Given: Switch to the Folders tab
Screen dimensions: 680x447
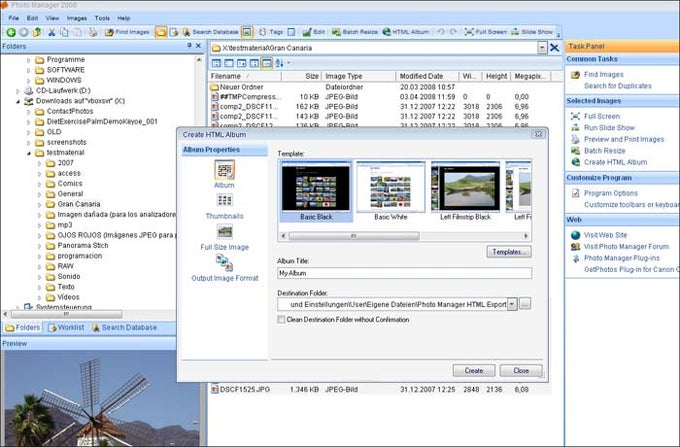Looking at the screenshot, I should pos(23,328).
